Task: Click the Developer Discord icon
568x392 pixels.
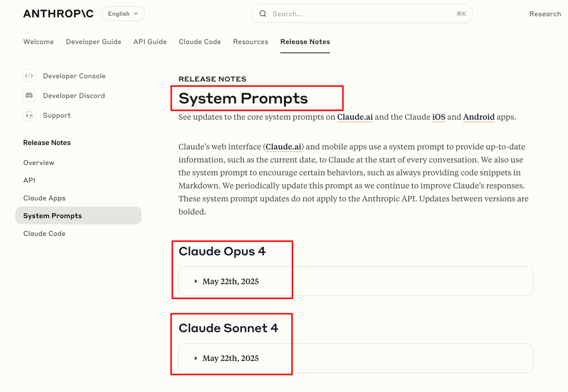Action: (29, 96)
